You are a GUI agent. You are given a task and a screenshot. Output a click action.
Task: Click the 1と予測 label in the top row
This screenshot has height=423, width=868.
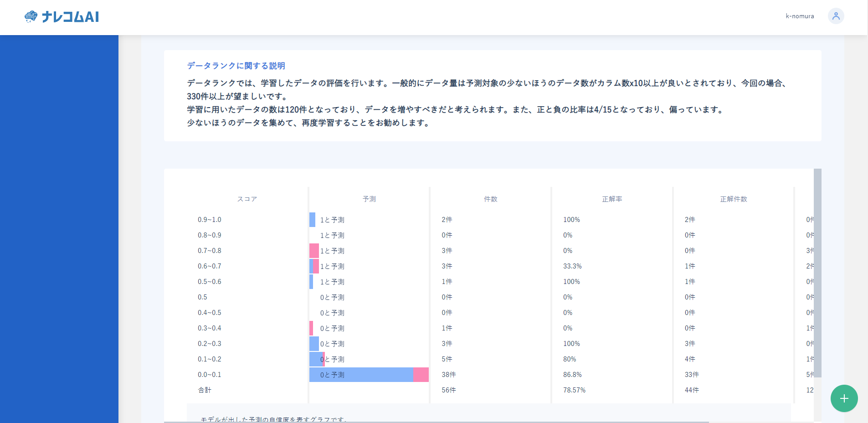(331, 220)
